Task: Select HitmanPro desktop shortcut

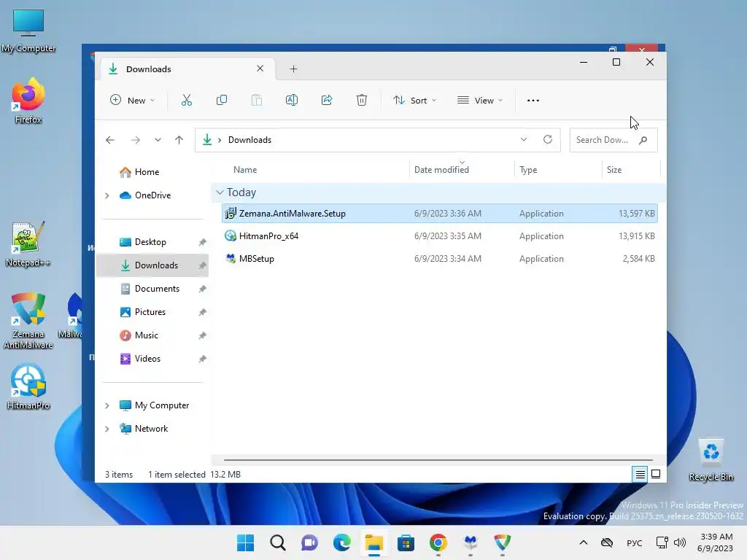Action: (x=28, y=386)
